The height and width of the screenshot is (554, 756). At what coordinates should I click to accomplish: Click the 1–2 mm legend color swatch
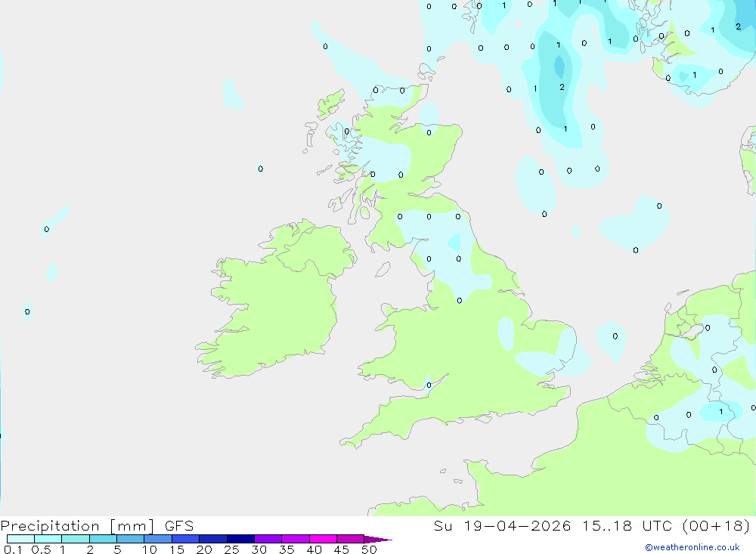pyautogui.click(x=76, y=539)
